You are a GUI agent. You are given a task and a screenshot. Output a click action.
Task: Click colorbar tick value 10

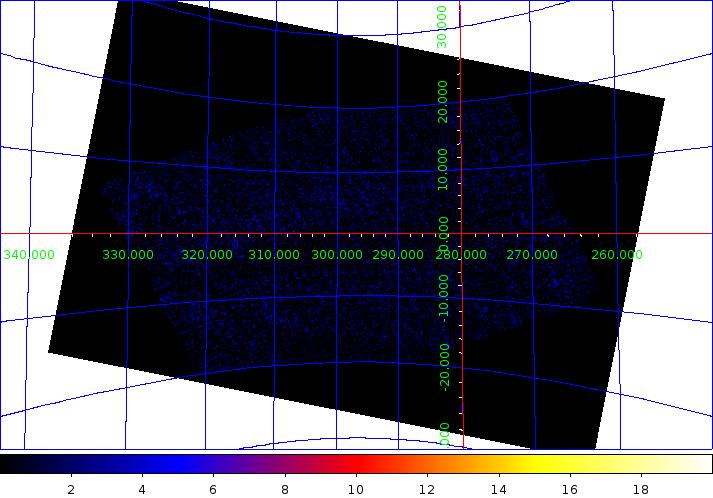pyautogui.click(x=356, y=489)
